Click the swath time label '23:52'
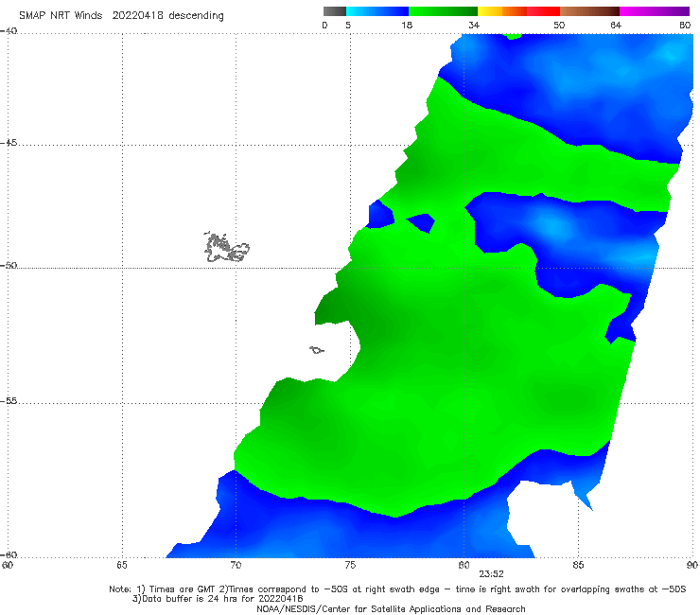The image size is (700, 615). pyautogui.click(x=492, y=574)
